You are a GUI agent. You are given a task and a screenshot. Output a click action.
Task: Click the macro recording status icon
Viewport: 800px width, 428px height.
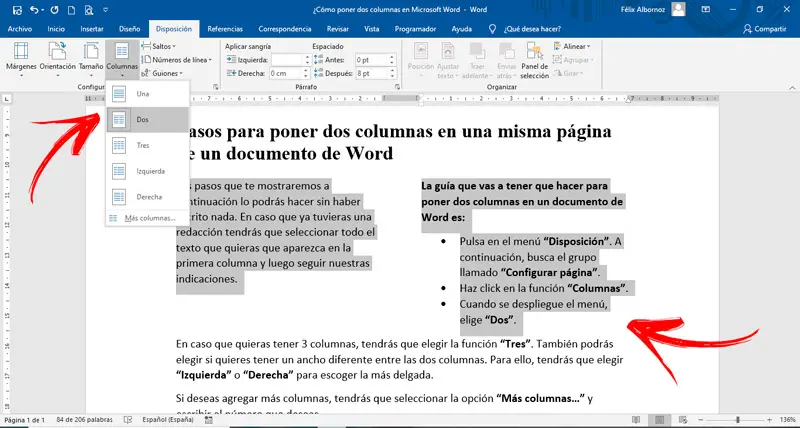(208, 420)
